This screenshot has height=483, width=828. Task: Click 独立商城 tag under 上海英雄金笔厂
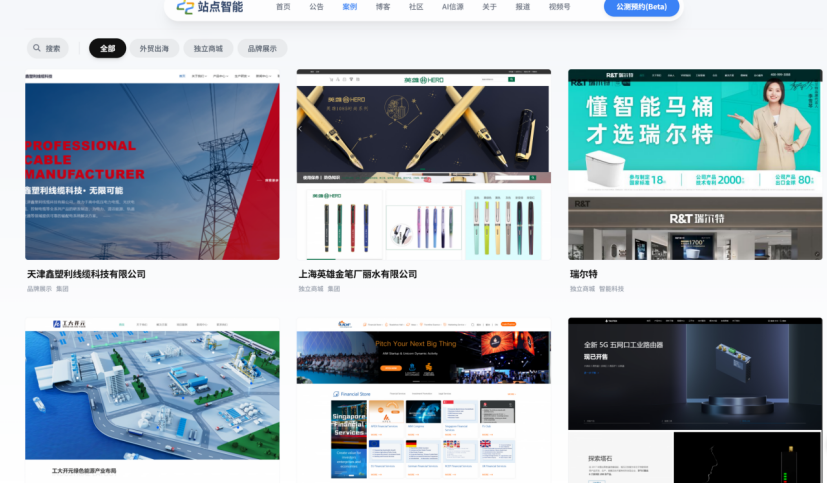coord(311,289)
